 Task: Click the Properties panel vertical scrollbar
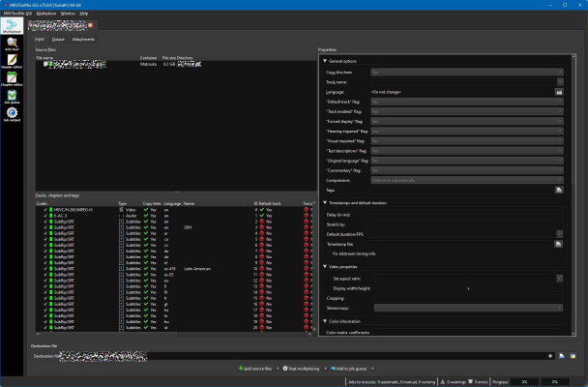pyautogui.click(x=573, y=195)
